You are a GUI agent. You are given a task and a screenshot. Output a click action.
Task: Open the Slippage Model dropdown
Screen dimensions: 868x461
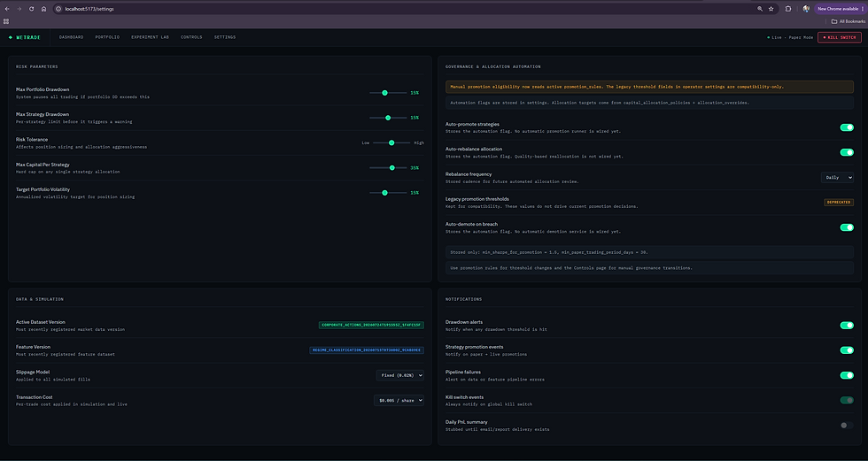[400, 375]
